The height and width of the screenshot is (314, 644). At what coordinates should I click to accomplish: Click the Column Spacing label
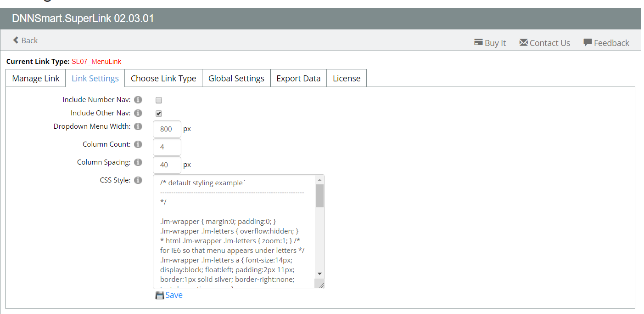pyautogui.click(x=104, y=162)
